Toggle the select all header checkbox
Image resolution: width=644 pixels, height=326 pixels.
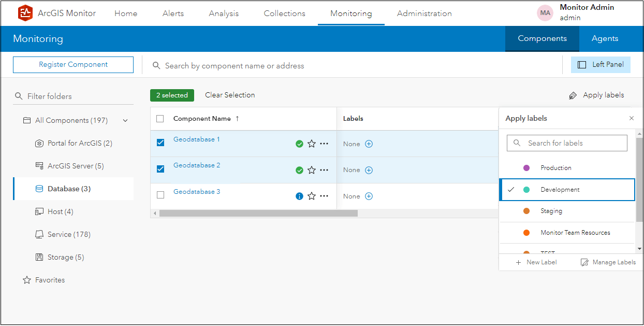pos(160,119)
